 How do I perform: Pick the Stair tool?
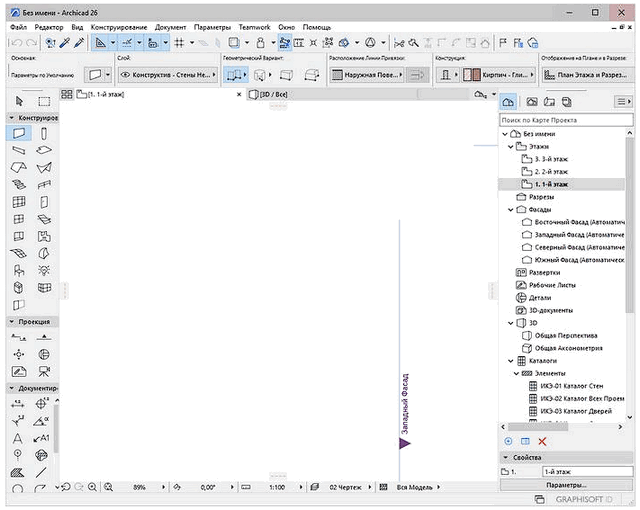[19, 185]
